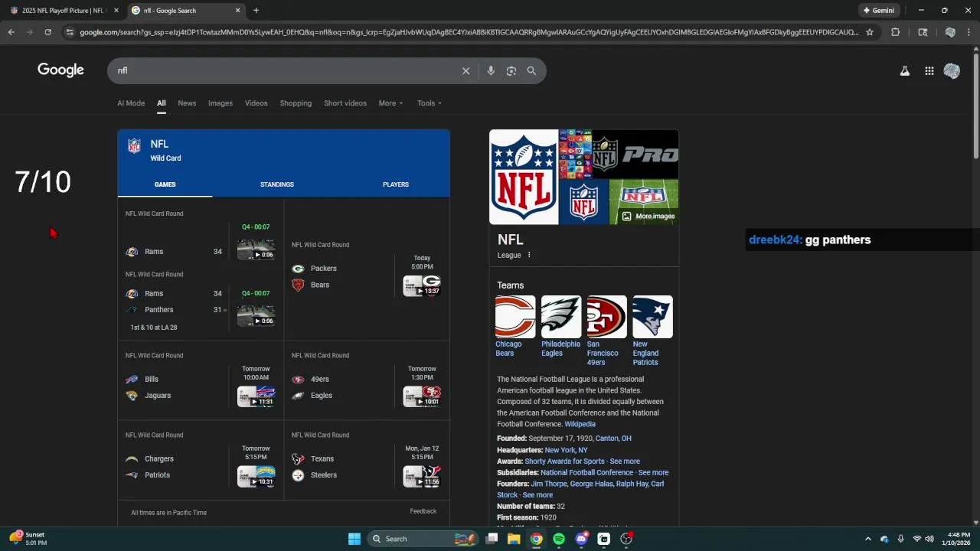Open Spotify from the taskbar
This screenshot has height=551, width=980.
pyautogui.click(x=559, y=539)
